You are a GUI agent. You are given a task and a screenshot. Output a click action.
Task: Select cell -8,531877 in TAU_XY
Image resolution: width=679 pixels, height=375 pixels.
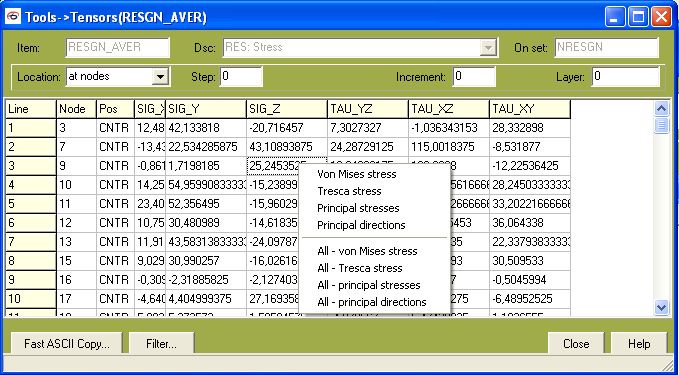point(530,147)
